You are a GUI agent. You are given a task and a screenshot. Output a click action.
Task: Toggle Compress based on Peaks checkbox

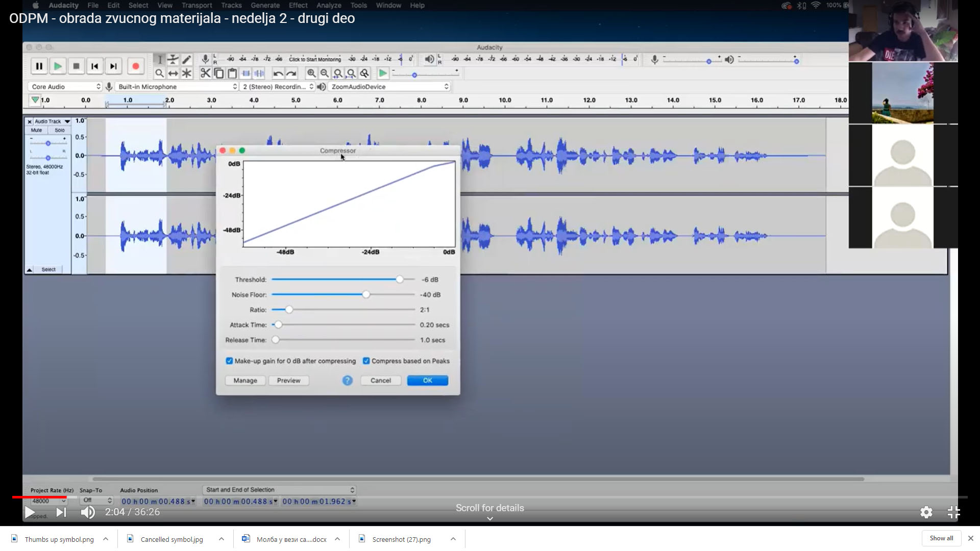(366, 361)
